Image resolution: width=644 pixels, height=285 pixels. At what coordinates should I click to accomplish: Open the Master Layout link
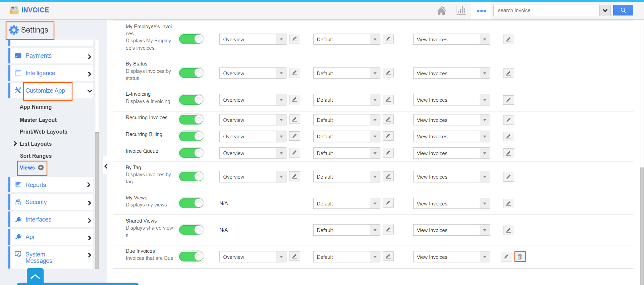(x=38, y=120)
